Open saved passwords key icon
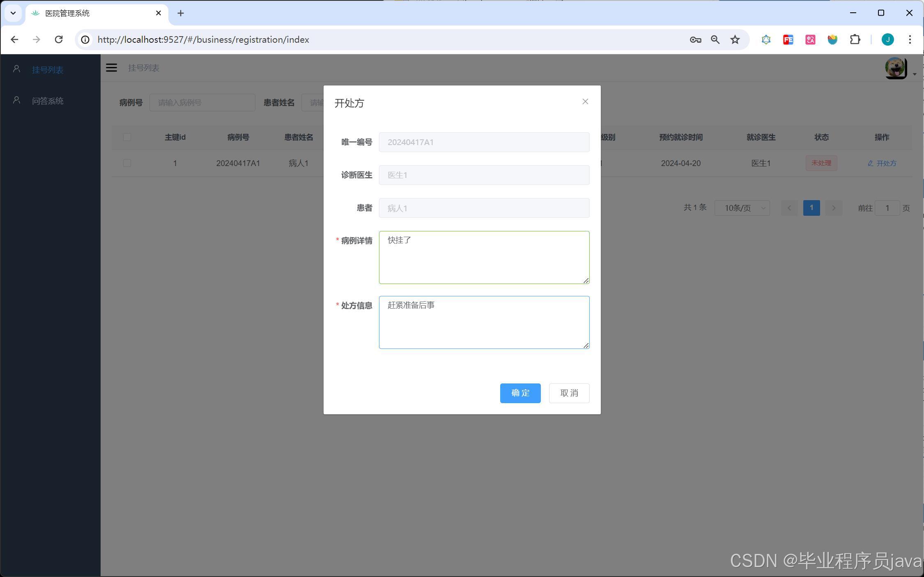924x577 pixels. pyautogui.click(x=695, y=39)
